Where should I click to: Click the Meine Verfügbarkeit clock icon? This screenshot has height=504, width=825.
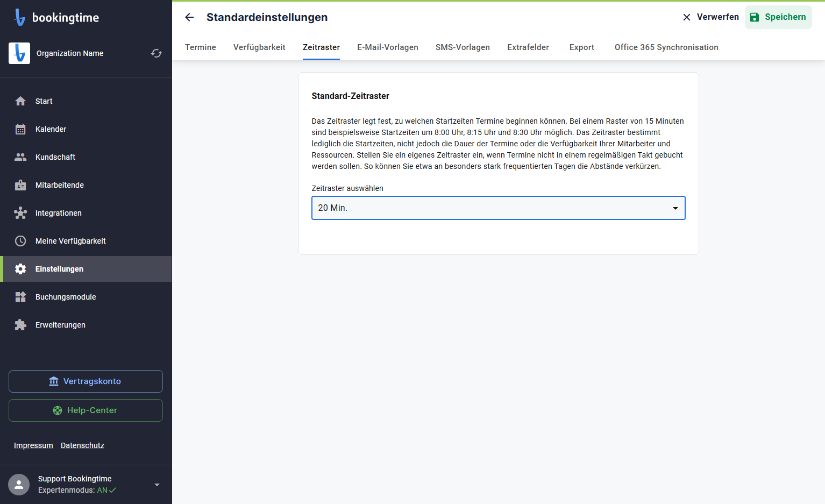click(x=20, y=241)
